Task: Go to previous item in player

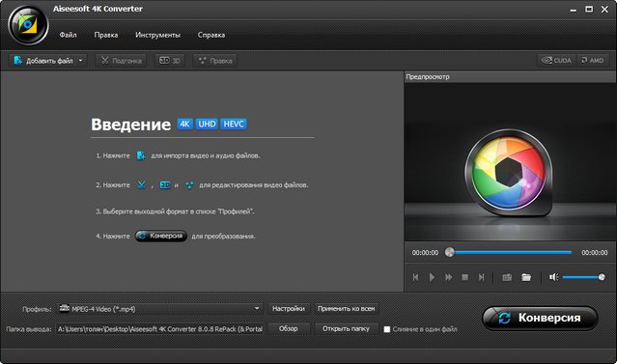Action: [x=415, y=277]
